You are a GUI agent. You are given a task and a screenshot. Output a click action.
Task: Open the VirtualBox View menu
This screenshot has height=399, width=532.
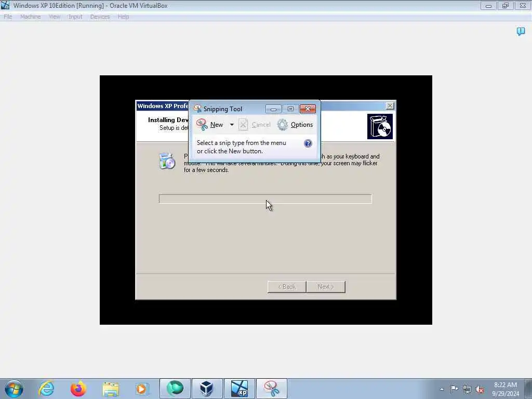(x=54, y=17)
